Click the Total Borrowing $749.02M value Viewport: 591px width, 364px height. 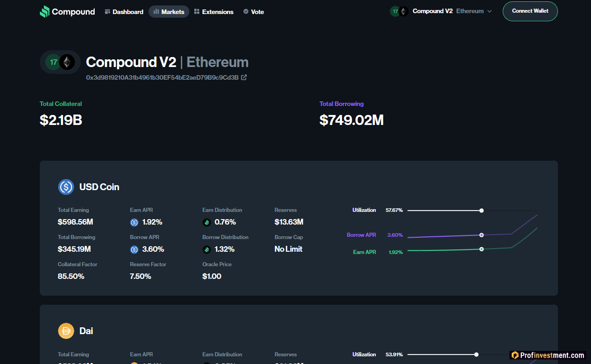click(x=351, y=120)
